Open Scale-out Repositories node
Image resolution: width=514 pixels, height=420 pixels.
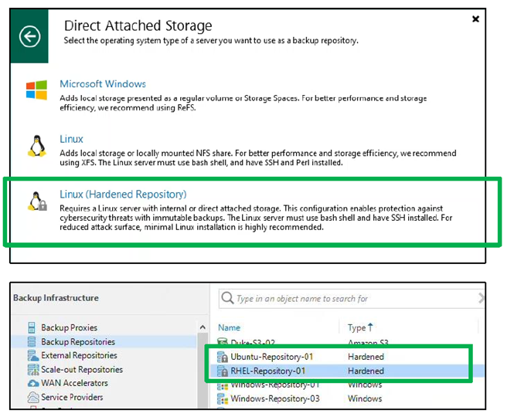[82, 369]
